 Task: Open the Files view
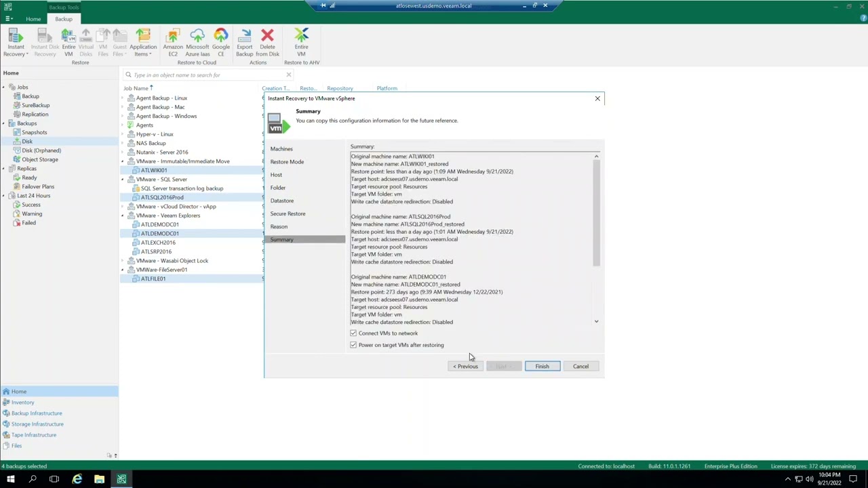coord(16,445)
